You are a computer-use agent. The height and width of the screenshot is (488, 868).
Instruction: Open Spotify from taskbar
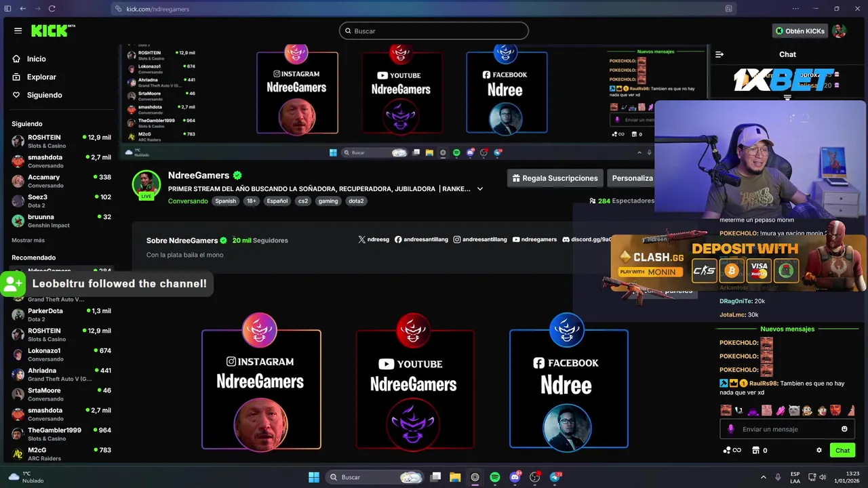pyautogui.click(x=495, y=477)
